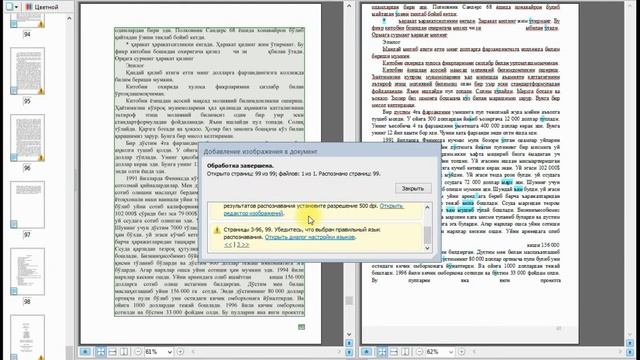Zoom out in the Image pane
Image resolution: width=640 pixels, height=360 pixels.
pos(138,351)
